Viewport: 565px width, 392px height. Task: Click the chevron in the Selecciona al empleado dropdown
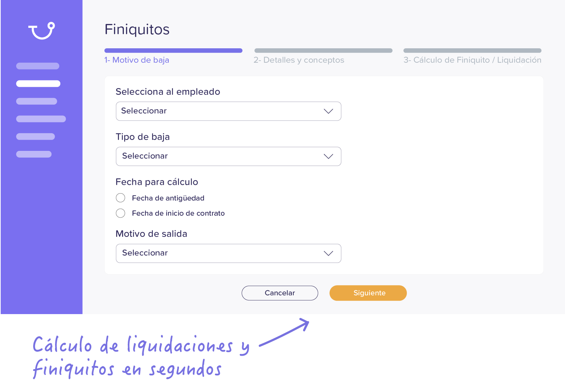(328, 111)
